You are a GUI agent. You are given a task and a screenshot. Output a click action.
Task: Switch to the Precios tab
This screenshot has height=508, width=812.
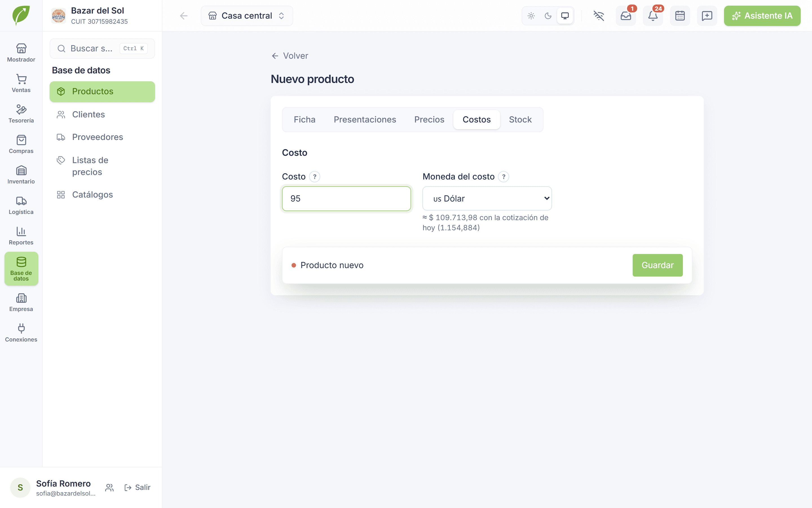tap(429, 120)
